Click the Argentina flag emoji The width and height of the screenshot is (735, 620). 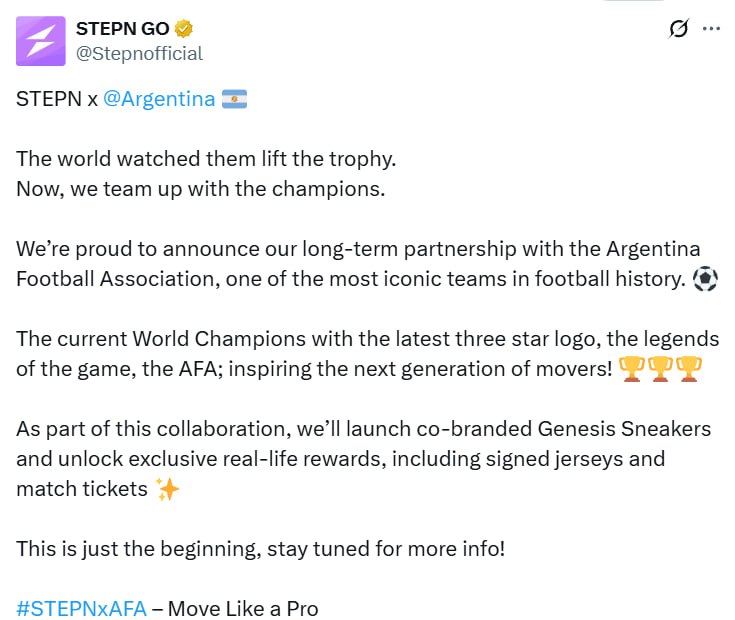[x=234, y=99]
